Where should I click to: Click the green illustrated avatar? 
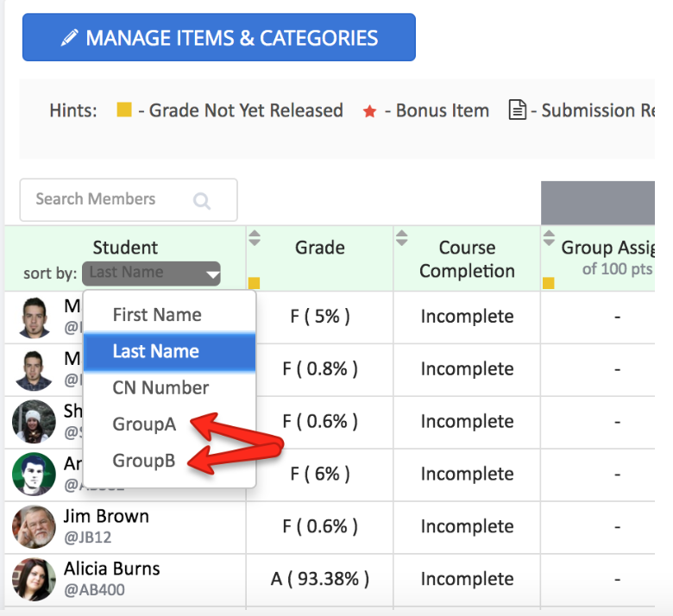(x=34, y=474)
